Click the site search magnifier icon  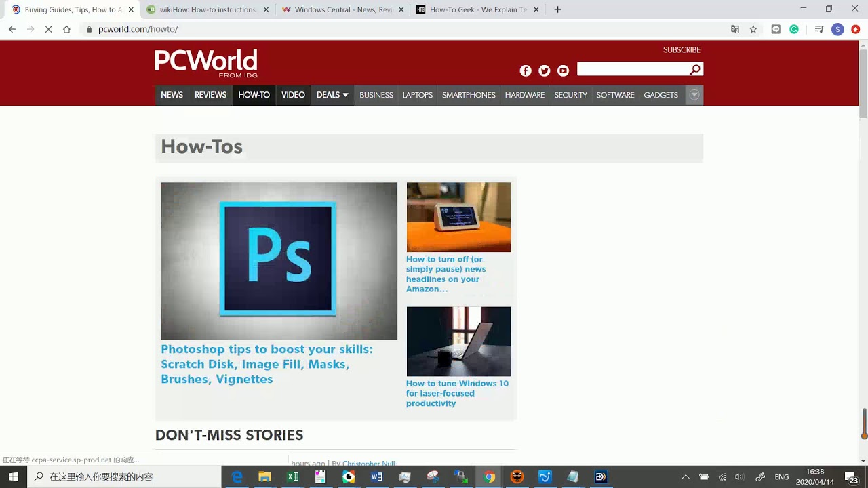click(x=695, y=69)
